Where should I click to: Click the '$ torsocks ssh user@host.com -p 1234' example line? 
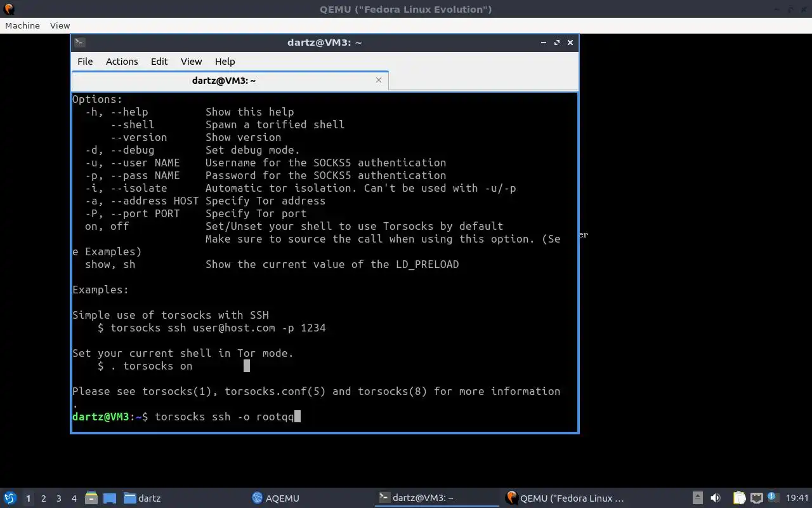212,328
